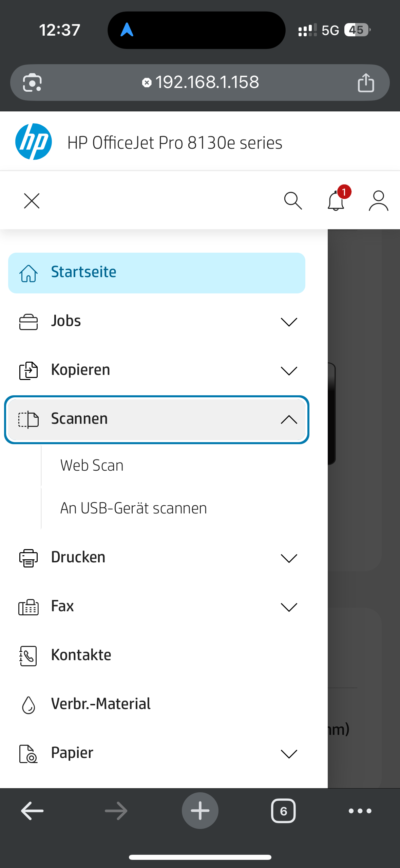Tap the new tab plus button
The width and height of the screenshot is (400, 868).
click(200, 811)
